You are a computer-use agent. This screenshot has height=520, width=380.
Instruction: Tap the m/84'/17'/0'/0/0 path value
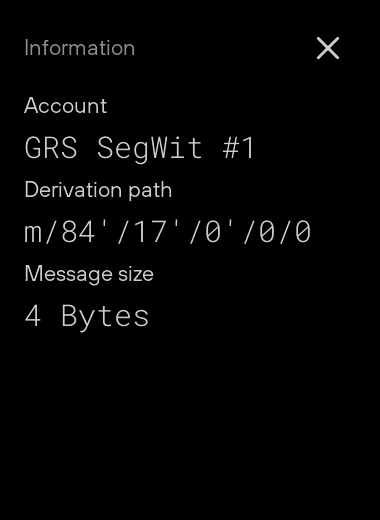click(x=168, y=232)
